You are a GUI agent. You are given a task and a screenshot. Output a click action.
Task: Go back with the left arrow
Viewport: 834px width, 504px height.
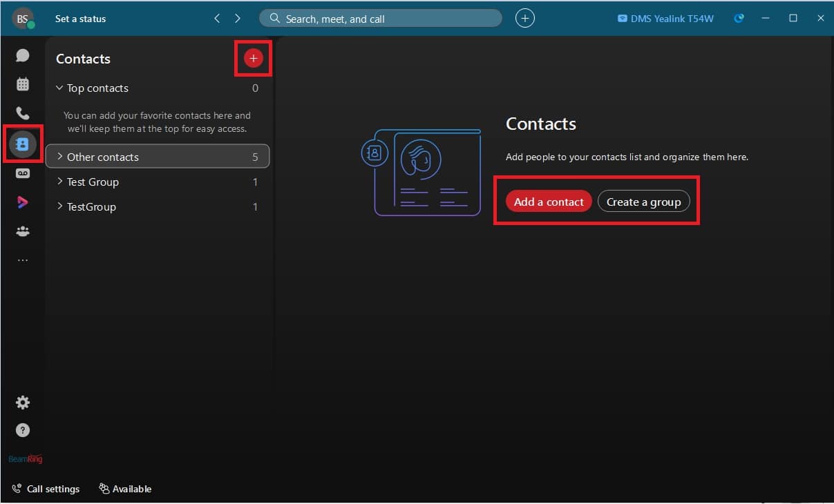tap(217, 19)
